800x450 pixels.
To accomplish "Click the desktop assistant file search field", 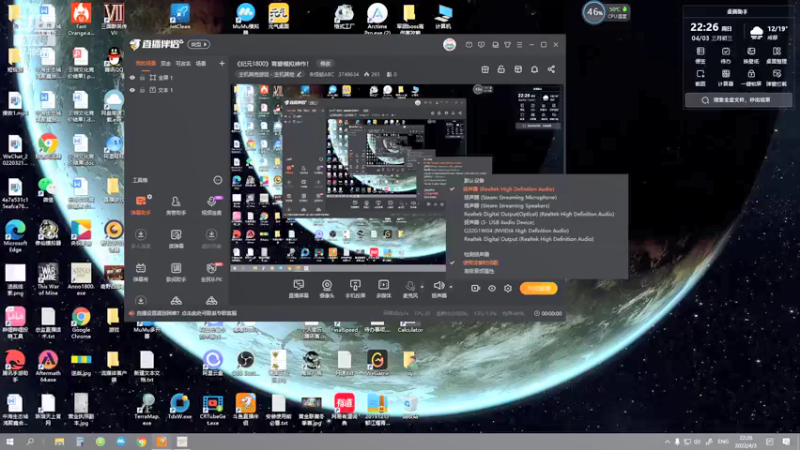I will pyautogui.click(x=738, y=100).
